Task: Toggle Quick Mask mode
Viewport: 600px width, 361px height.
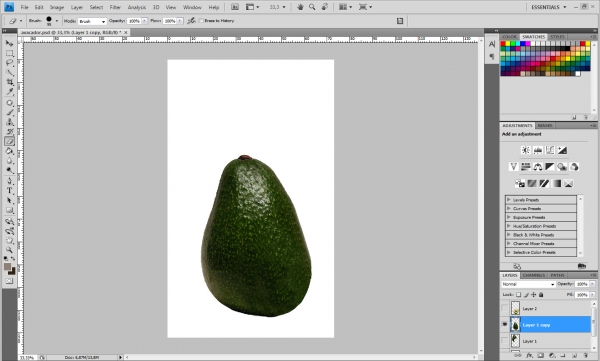Action: click(9, 281)
